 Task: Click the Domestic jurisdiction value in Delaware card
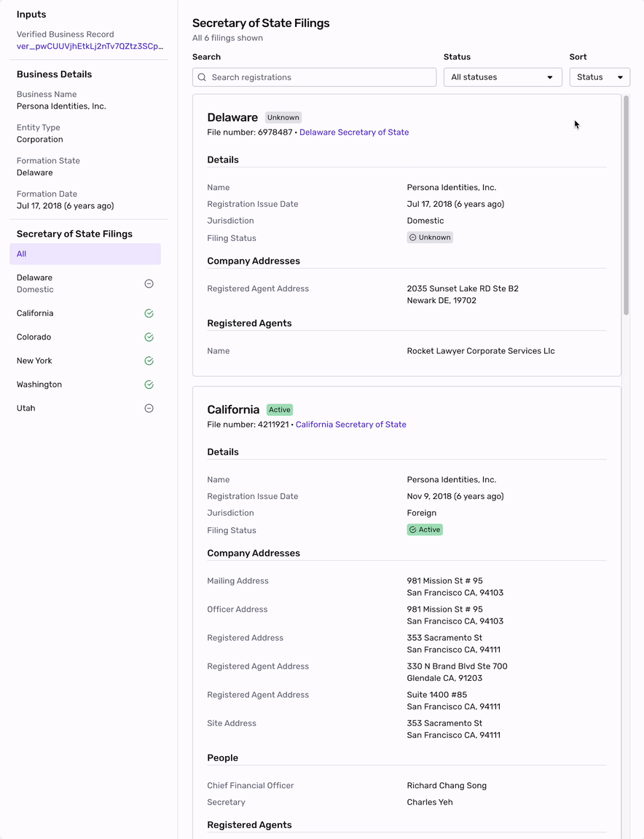(425, 221)
